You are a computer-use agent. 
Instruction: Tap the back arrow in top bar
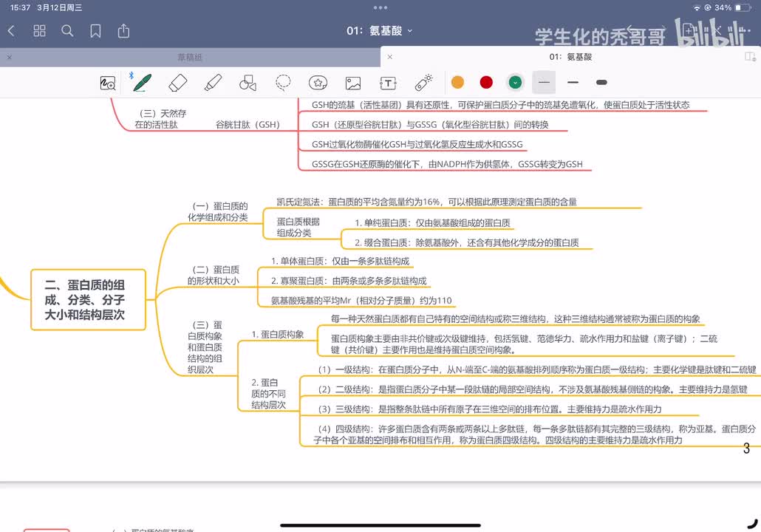pos(11,31)
